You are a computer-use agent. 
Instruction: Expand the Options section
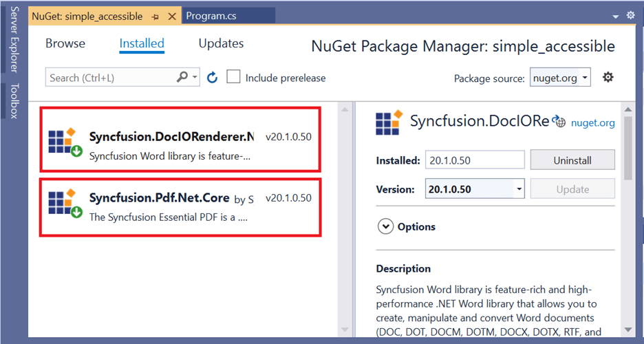(385, 226)
